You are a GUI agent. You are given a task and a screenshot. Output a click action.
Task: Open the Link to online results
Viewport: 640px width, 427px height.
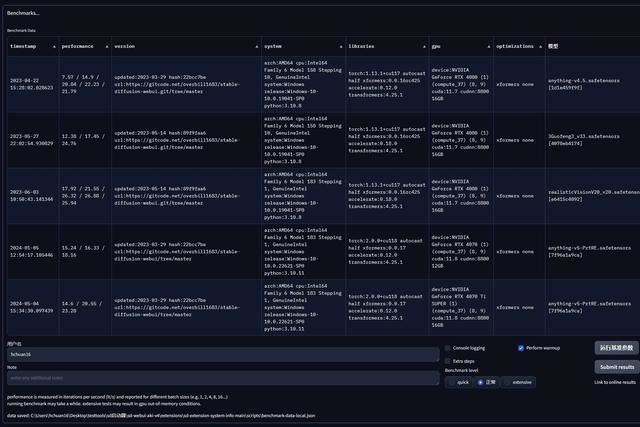pos(614,382)
